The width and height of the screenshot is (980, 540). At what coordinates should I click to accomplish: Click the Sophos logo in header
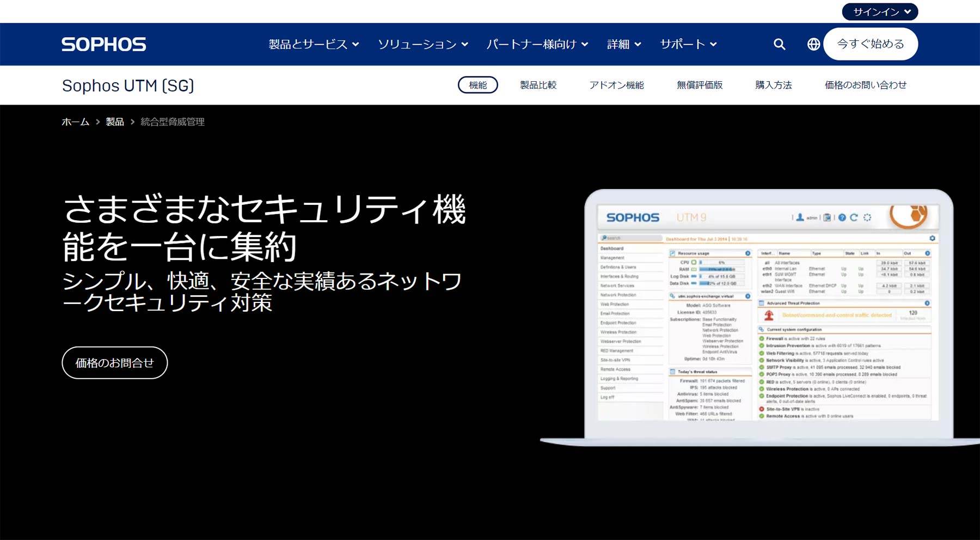(103, 44)
